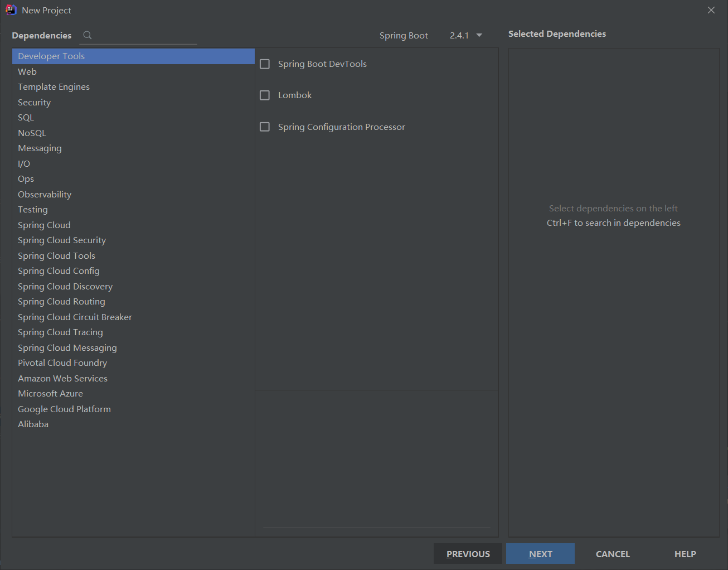Click the Spring Configuration Processor label
The image size is (728, 570).
click(342, 127)
